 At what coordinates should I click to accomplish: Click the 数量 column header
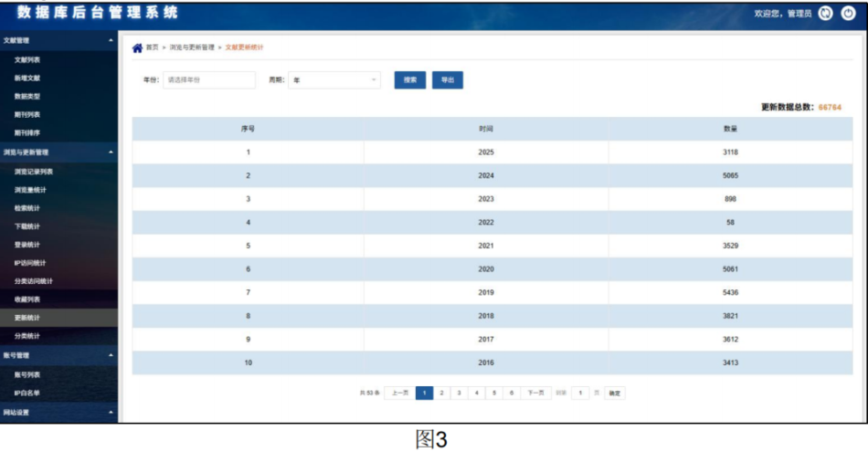coord(730,129)
